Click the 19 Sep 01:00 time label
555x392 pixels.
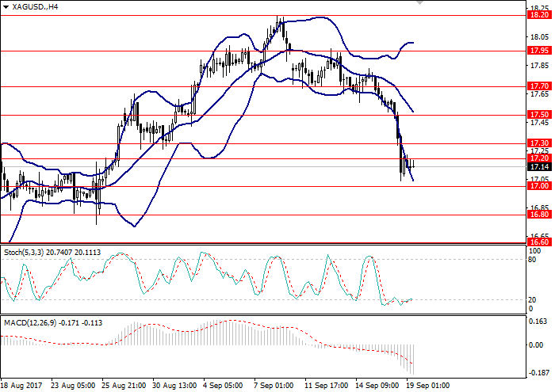coord(428,386)
